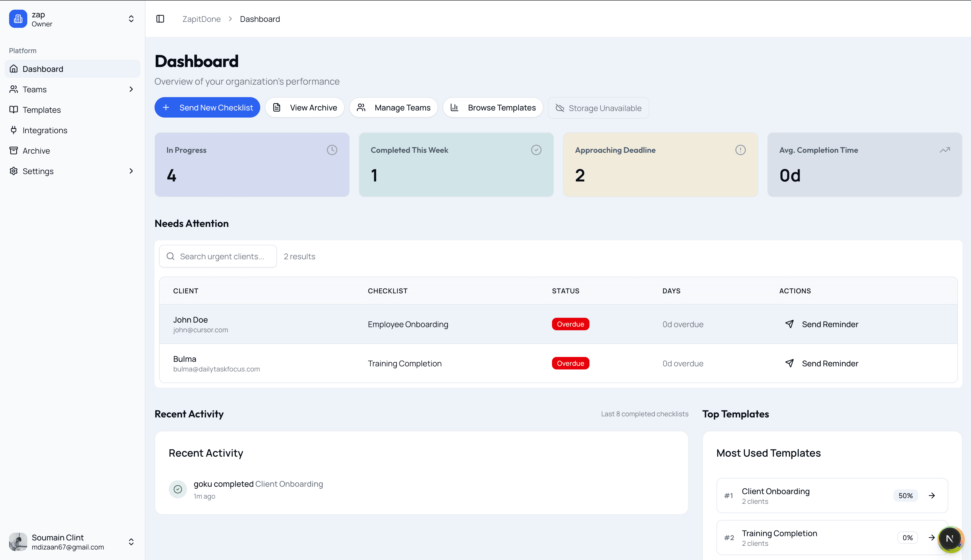Open Browse Templates
Image resolution: width=971 pixels, height=560 pixels.
493,107
